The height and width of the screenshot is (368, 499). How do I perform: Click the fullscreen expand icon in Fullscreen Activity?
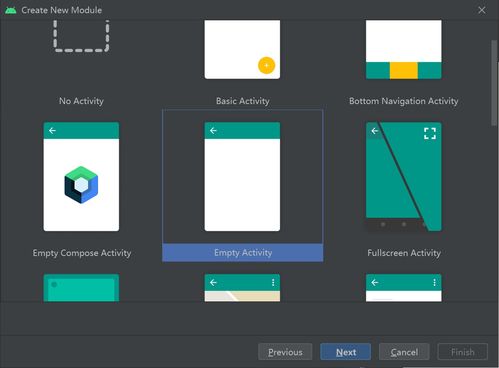[x=430, y=134]
